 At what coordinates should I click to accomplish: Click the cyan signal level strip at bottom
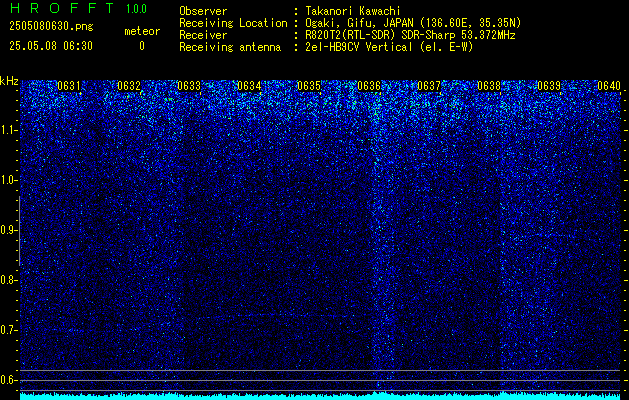(x=320, y=396)
